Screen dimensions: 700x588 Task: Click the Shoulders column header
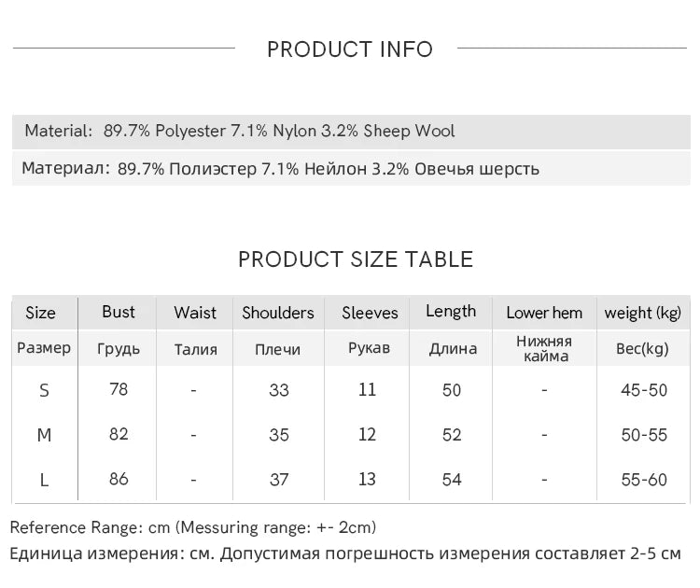278,313
